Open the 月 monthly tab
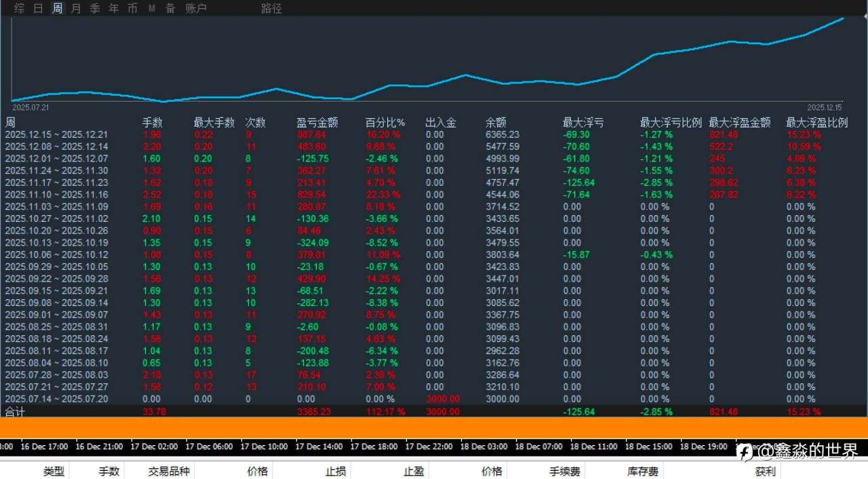The height and width of the screenshot is (479, 868). [76, 8]
